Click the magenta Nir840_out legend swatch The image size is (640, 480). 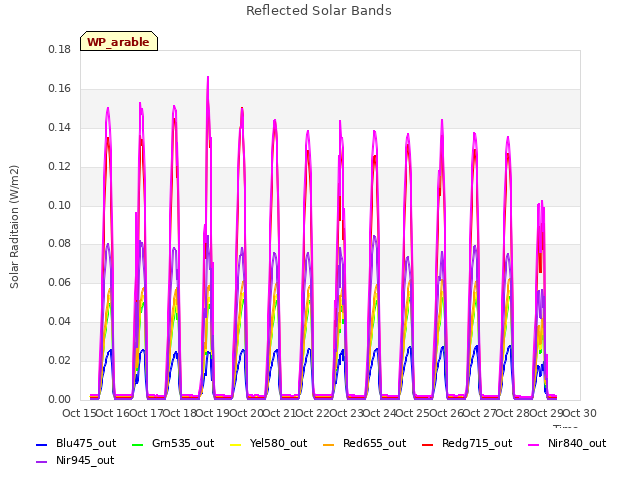tap(533, 444)
